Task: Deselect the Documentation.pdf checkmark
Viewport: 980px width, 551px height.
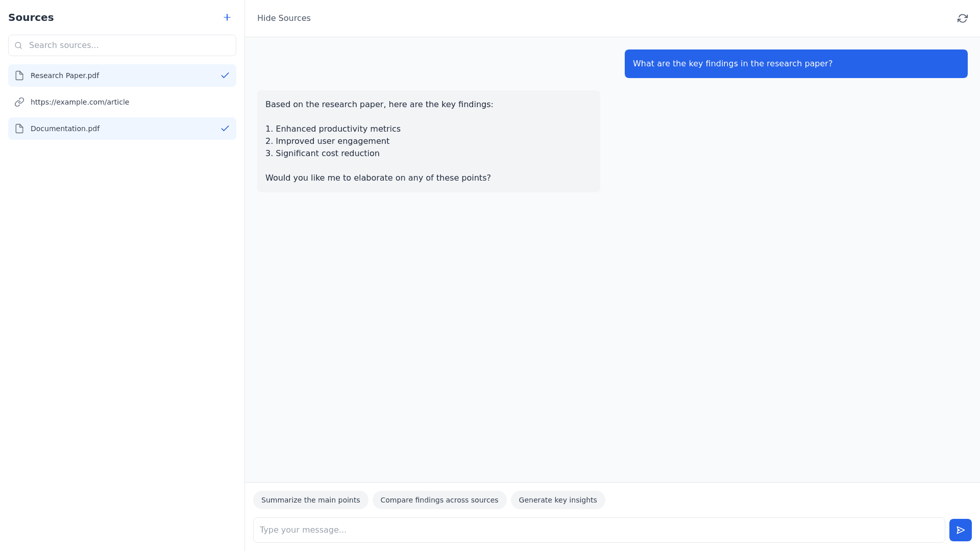Action: tap(225, 129)
